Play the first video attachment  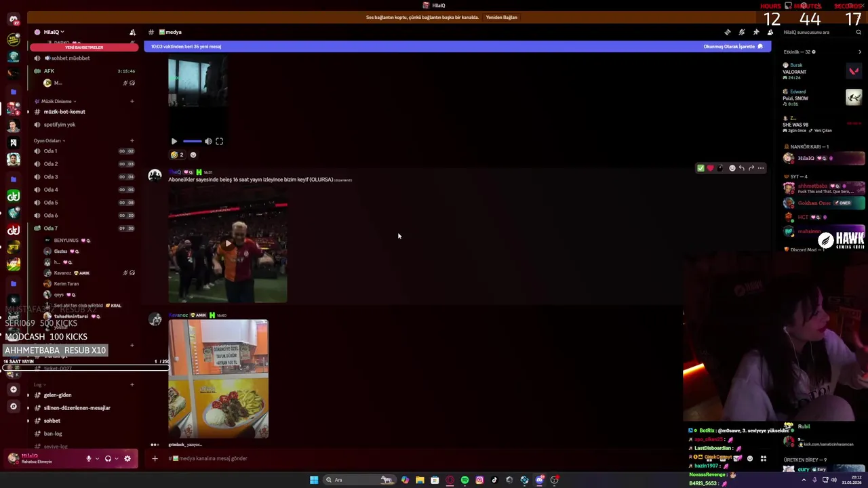tap(174, 142)
